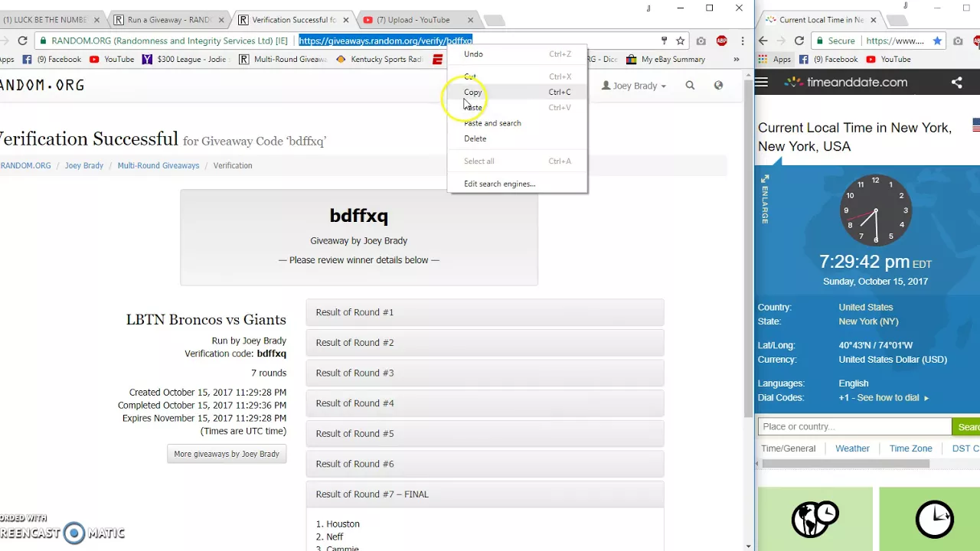Open the Multi-Round Giveaways breadcrumb link
Viewport: 980px width, 551px height.
(158, 165)
